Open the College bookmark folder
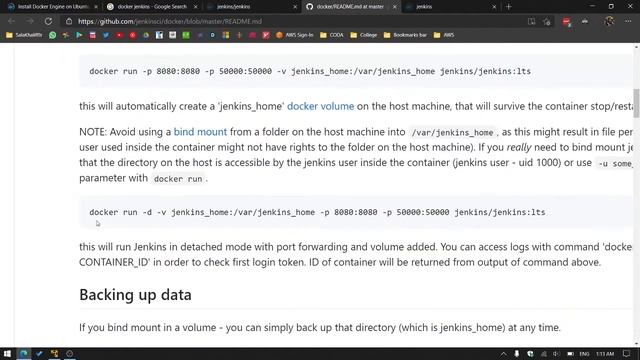 pos(363,35)
